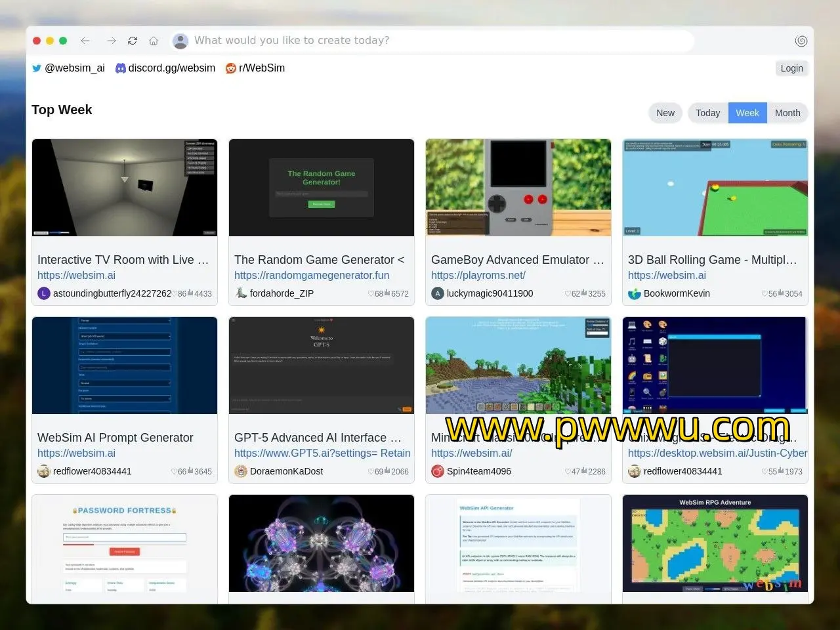Reload the page with the refresh icon
This screenshot has width=840, height=630.
[133, 41]
